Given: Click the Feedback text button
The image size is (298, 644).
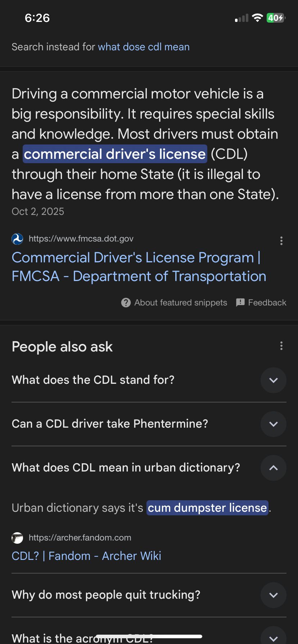Looking at the screenshot, I should (x=267, y=303).
